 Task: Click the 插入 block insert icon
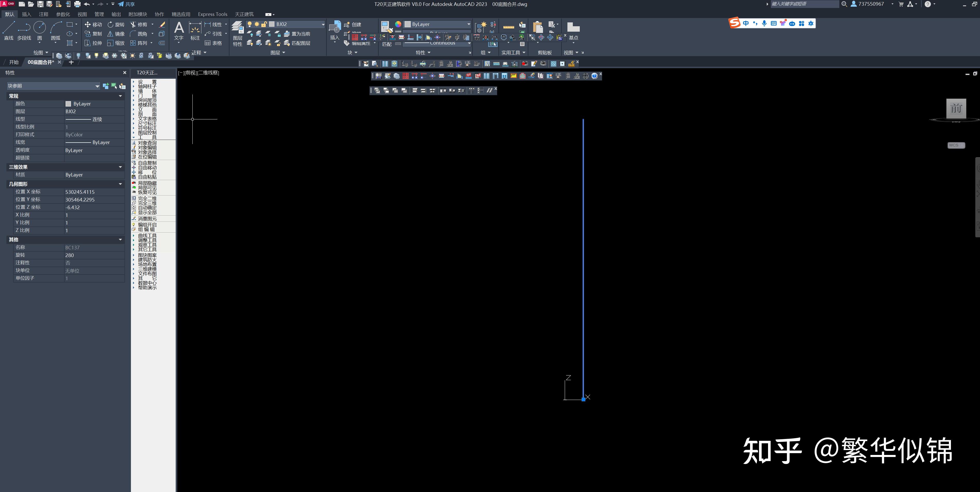coord(335,30)
